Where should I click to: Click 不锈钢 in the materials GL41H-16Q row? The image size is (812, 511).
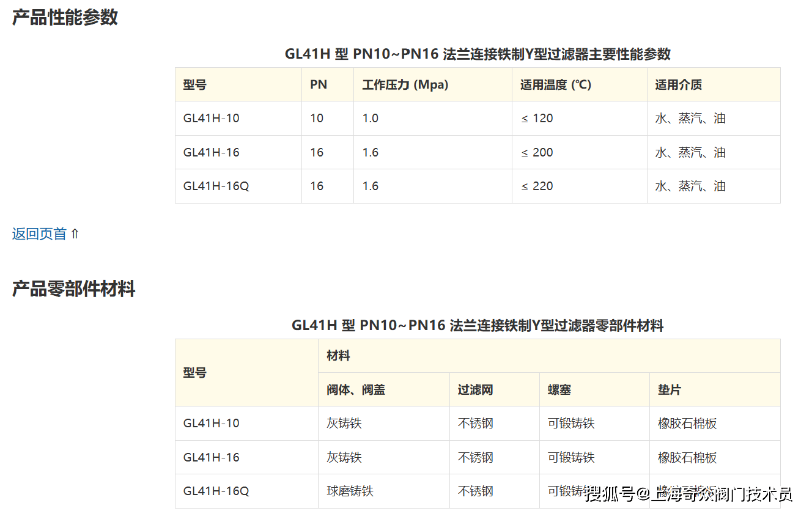[x=476, y=491]
